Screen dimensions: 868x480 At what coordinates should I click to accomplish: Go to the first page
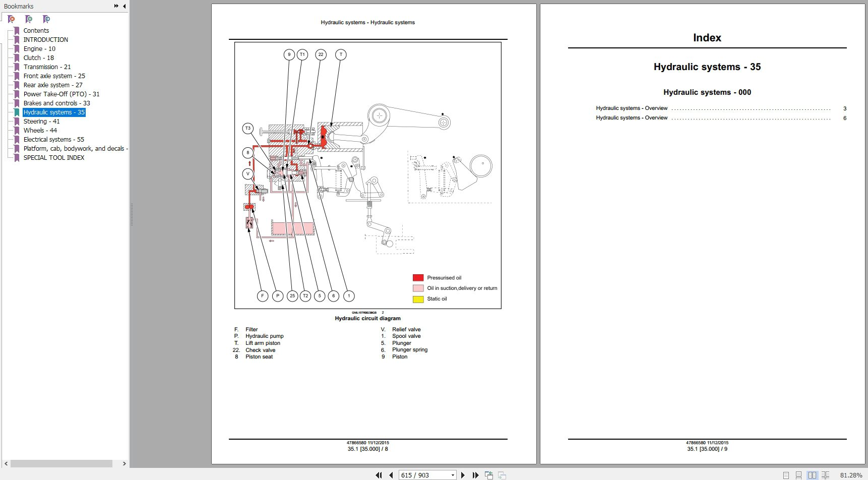coord(379,475)
